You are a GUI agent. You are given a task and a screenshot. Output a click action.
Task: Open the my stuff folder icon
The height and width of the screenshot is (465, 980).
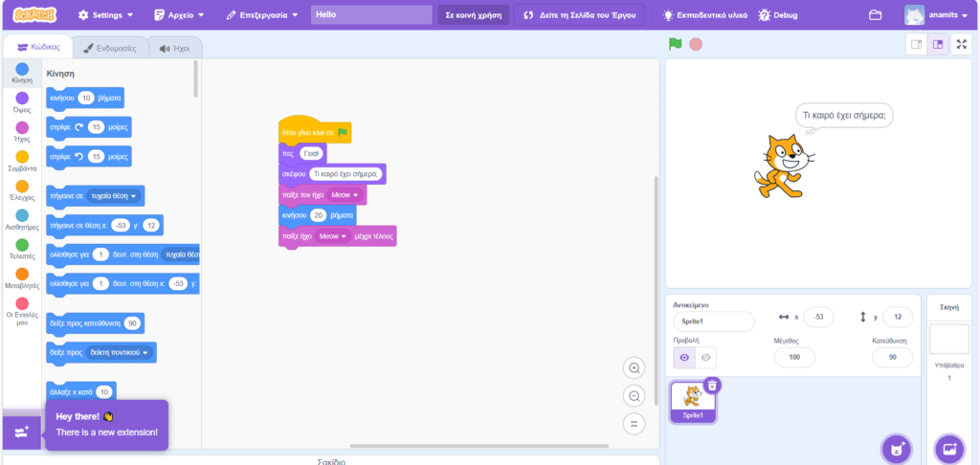pos(875,15)
